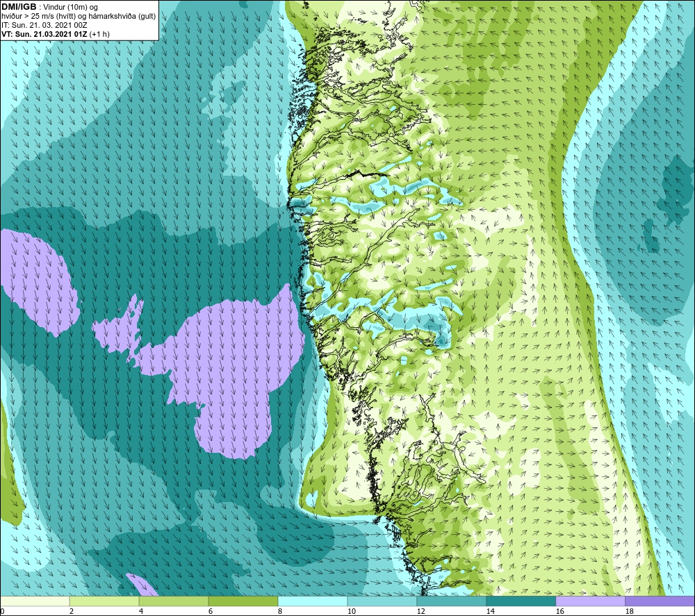Click the scale label '4'

coord(141,611)
